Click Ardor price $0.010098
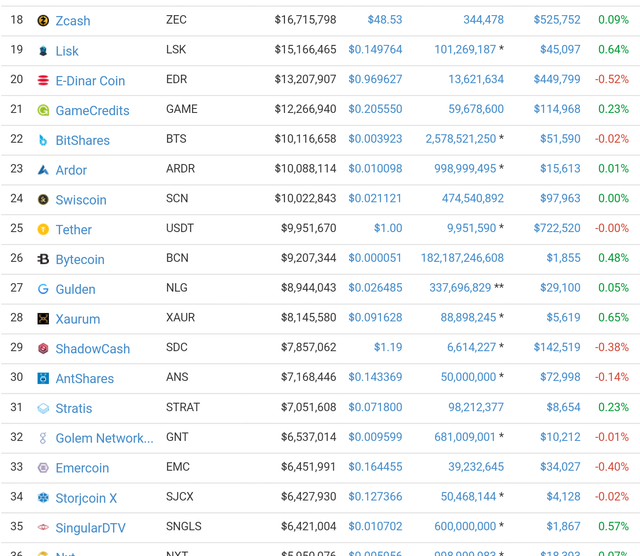 375,169
